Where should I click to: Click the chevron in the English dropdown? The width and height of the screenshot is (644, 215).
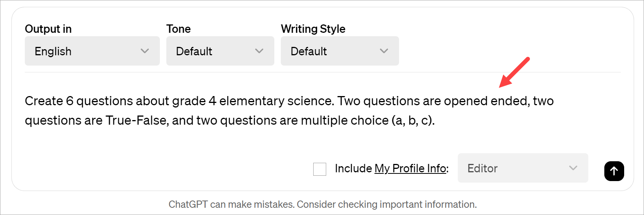pyautogui.click(x=145, y=51)
